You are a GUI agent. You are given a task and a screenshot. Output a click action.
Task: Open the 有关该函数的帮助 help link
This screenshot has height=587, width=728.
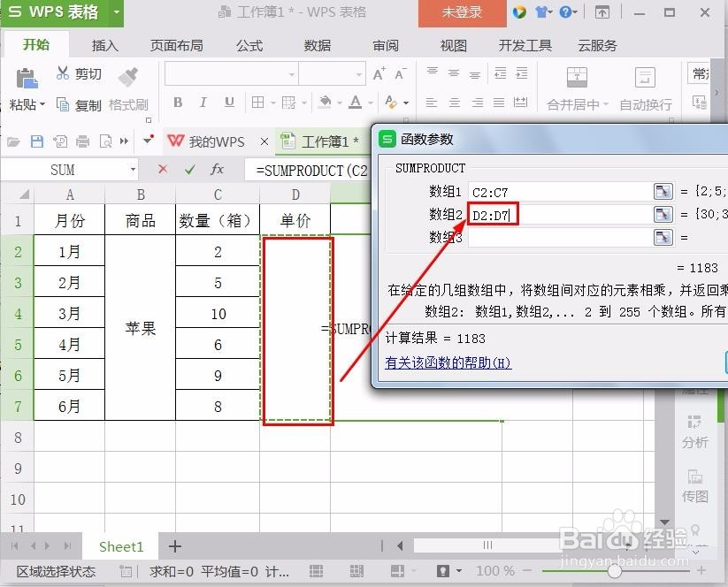(451, 363)
